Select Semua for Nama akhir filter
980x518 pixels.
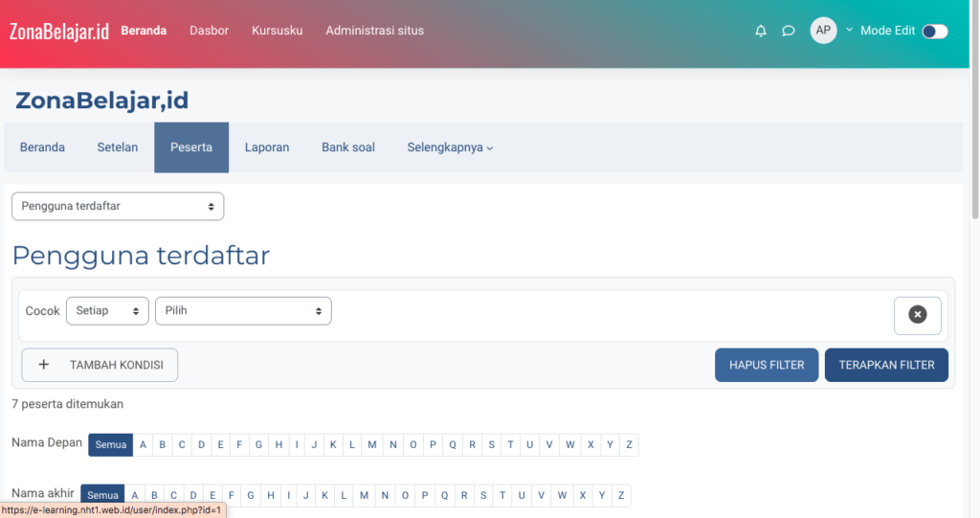click(x=101, y=495)
